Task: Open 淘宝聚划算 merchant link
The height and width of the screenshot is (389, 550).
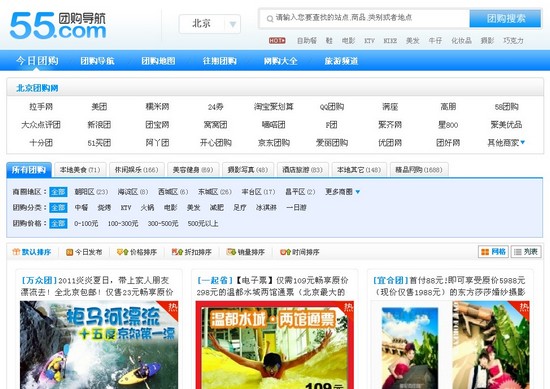Action: click(274, 107)
